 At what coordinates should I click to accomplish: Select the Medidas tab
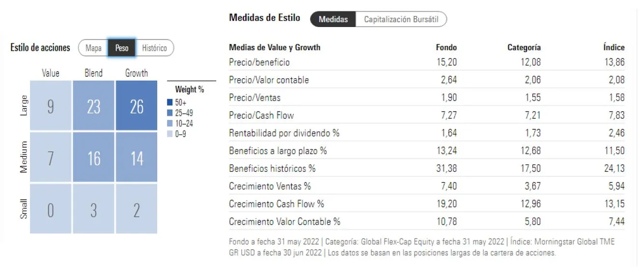click(333, 19)
